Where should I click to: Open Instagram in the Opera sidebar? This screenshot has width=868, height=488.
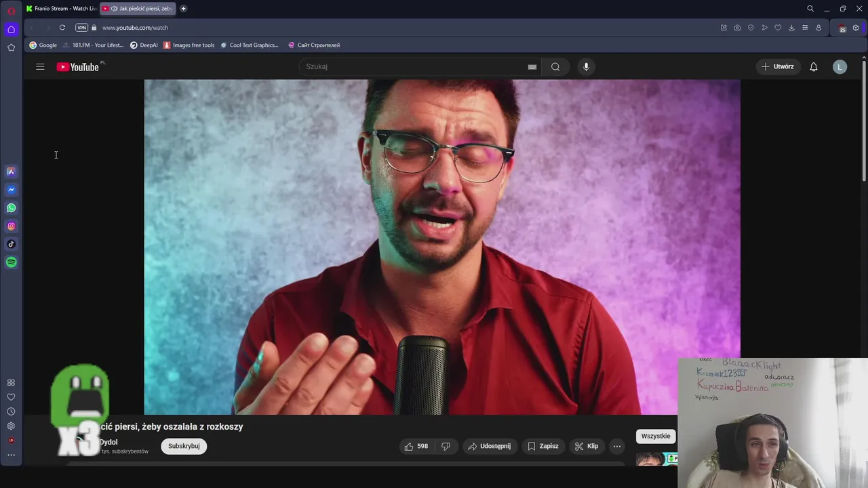(11, 226)
